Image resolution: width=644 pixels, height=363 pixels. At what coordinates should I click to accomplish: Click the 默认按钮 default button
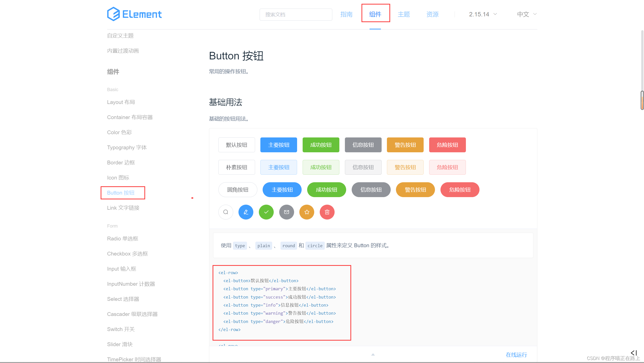coord(236,145)
